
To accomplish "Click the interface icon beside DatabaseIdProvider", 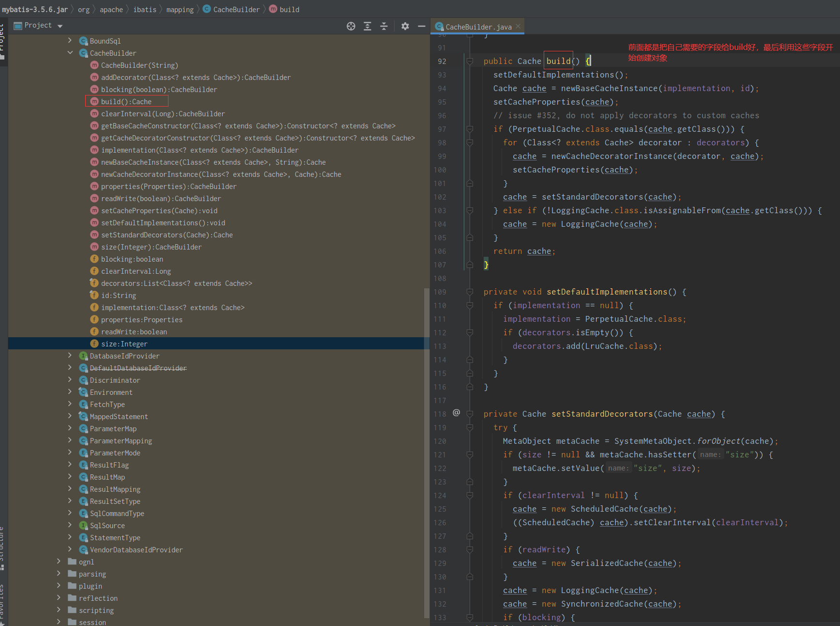I will (83, 356).
